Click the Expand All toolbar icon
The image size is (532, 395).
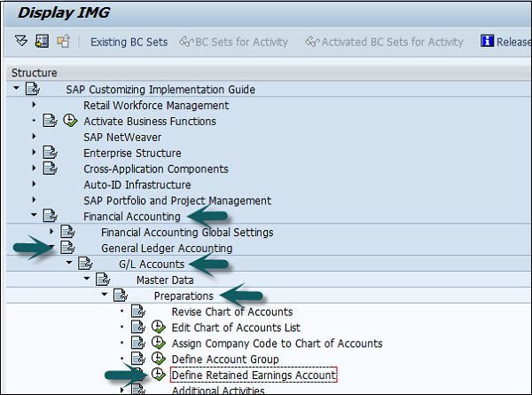22,42
